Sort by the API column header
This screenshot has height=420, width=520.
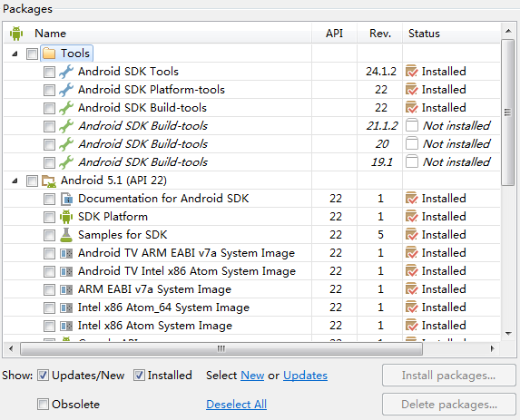click(334, 34)
